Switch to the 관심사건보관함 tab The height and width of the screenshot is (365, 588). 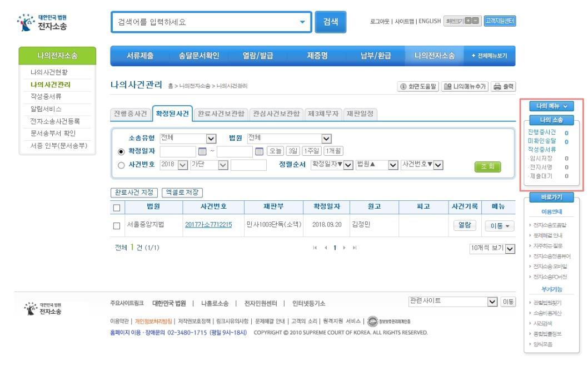276,114
